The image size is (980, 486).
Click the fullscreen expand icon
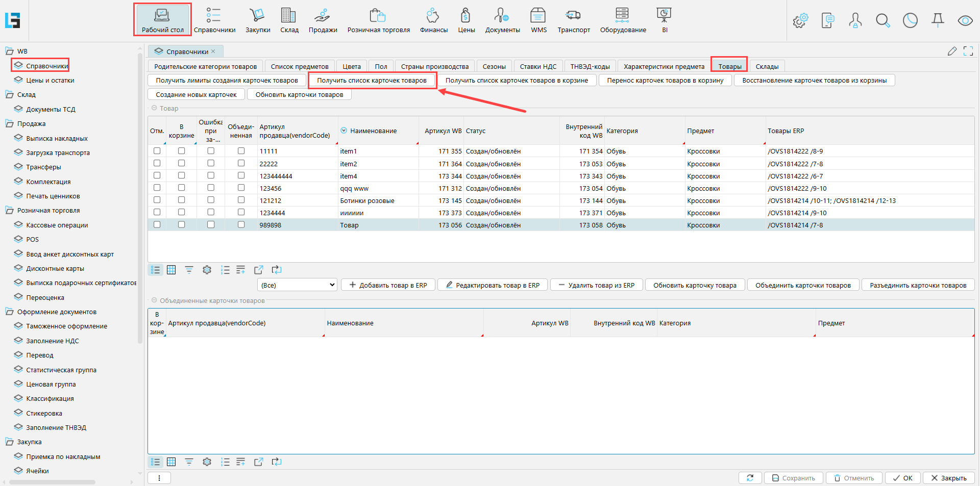(x=968, y=51)
